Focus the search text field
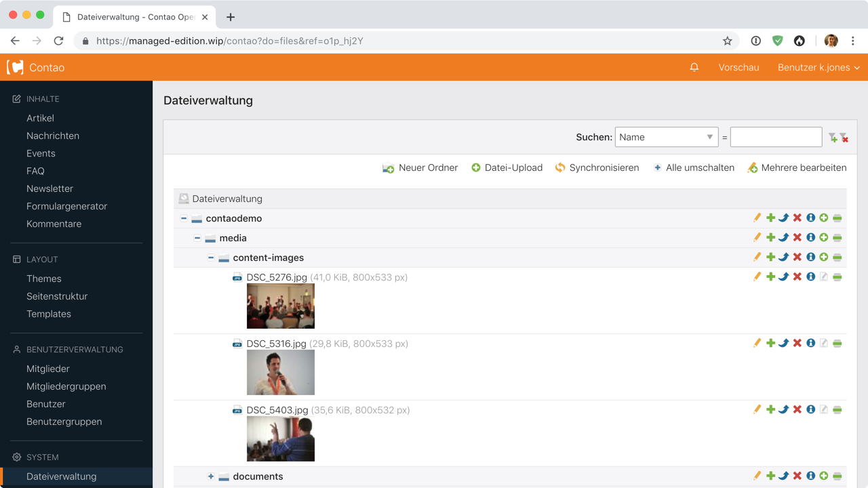Image resolution: width=868 pixels, height=488 pixels. pyautogui.click(x=776, y=137)
